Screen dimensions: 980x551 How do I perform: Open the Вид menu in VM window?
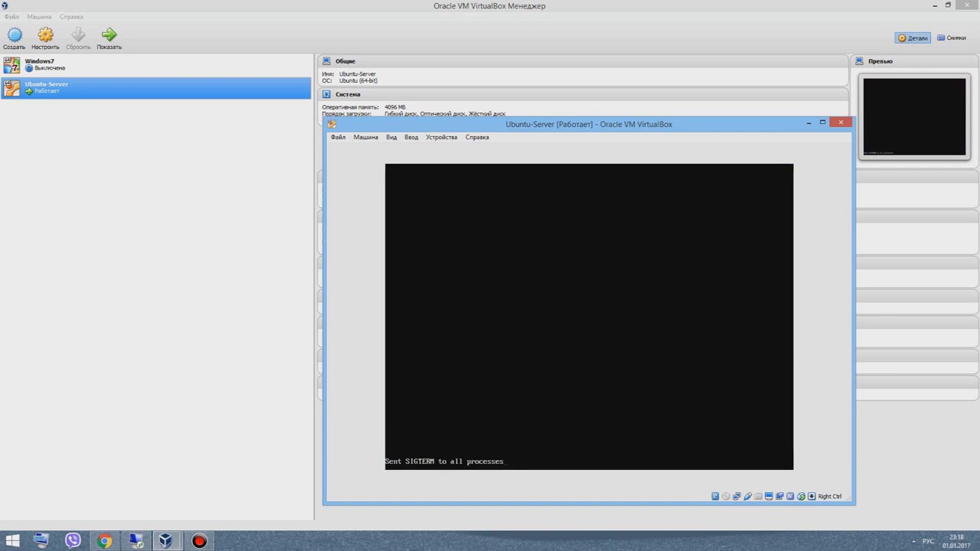click(x=391, y=137)
